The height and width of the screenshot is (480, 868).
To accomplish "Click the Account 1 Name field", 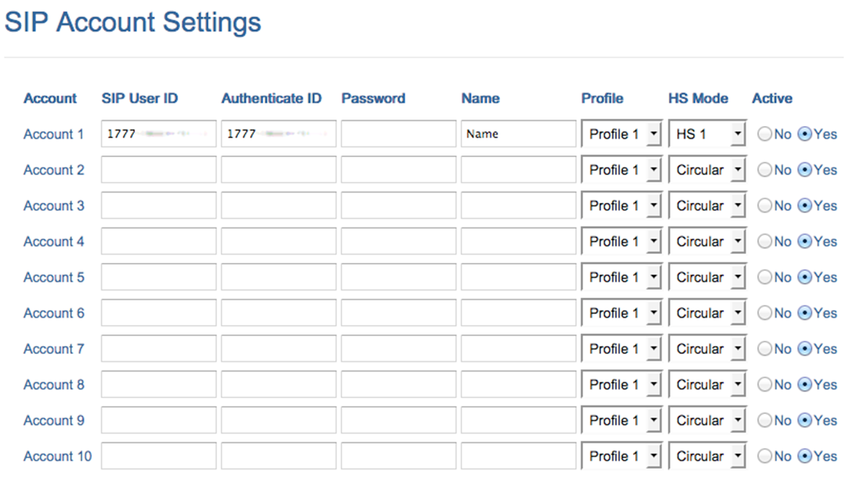I will pyautogui.click(x=519, y=135).
